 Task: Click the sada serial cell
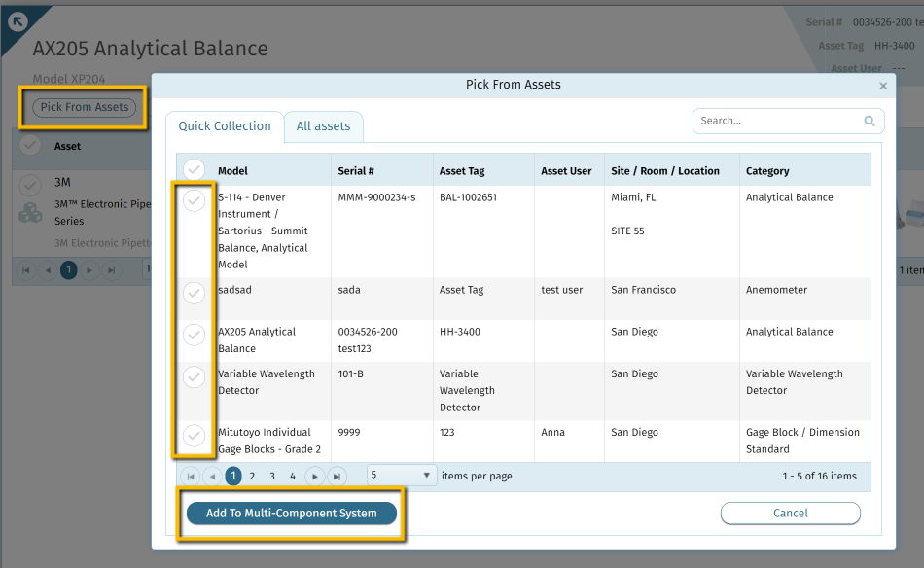pyautogui.click(x=349, y=290)
